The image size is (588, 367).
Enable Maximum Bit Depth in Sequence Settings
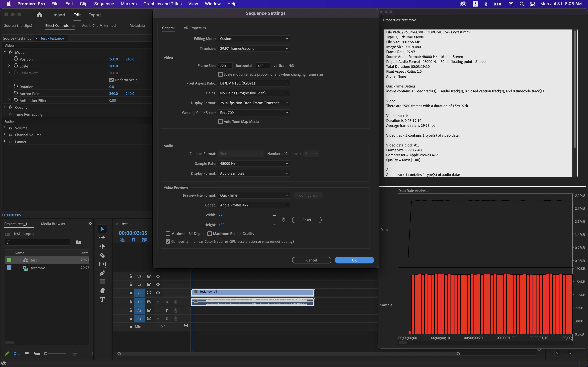168,233
